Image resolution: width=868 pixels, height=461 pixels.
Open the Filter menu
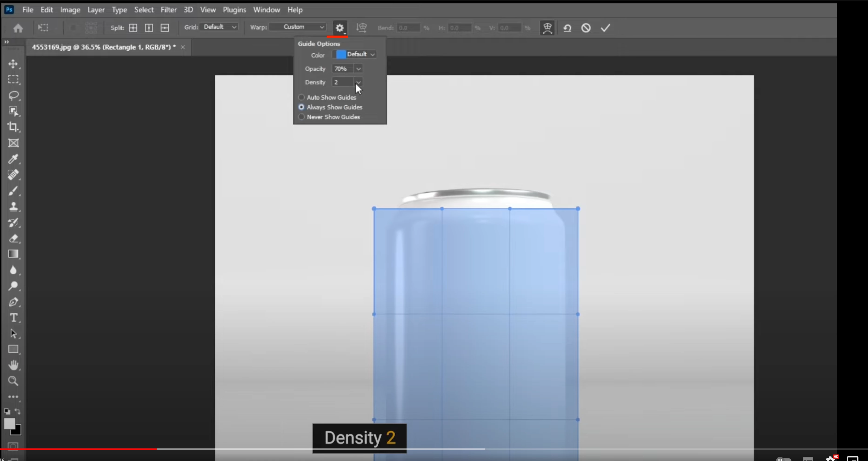(168, 10)
